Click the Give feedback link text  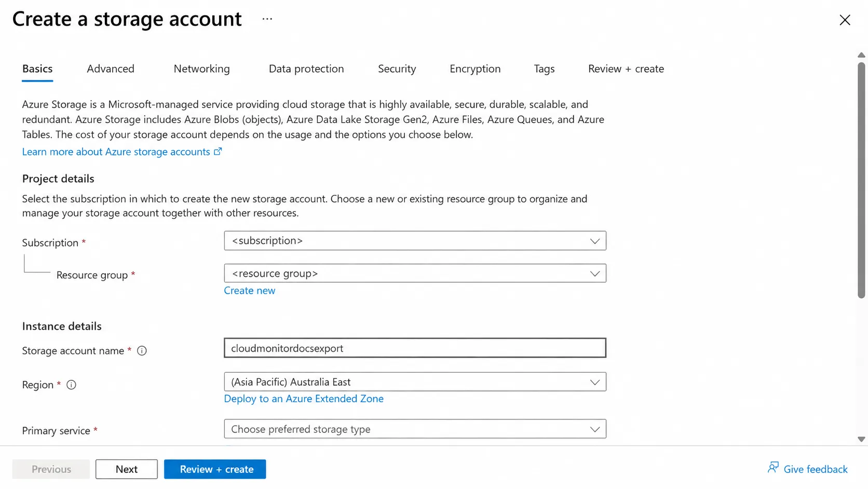816,469
